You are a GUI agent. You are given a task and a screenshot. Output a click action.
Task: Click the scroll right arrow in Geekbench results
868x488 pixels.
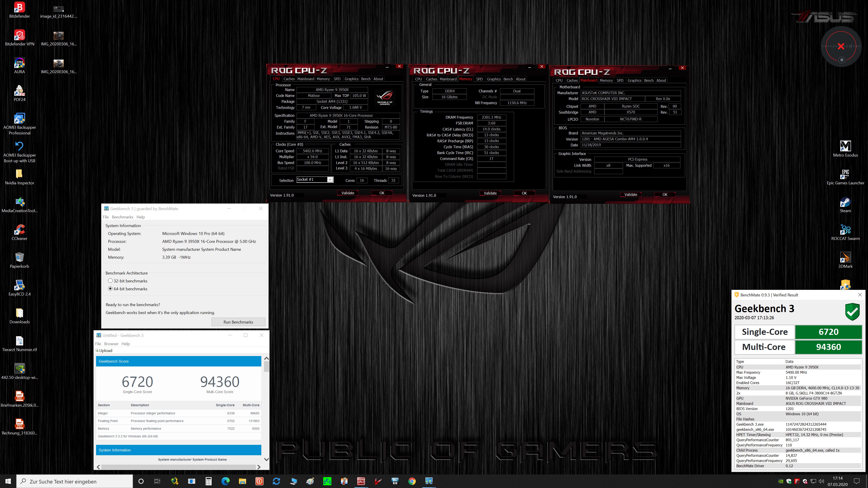(x=259, y=467)
